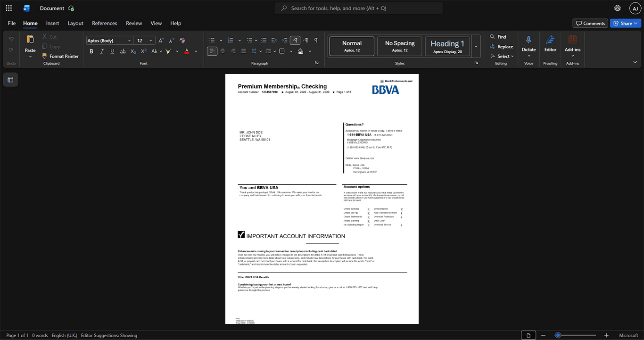Image resolution: width=644 pixels, height=340 pixels.
Task: Click the Word application icon
Action: point(26,8)
